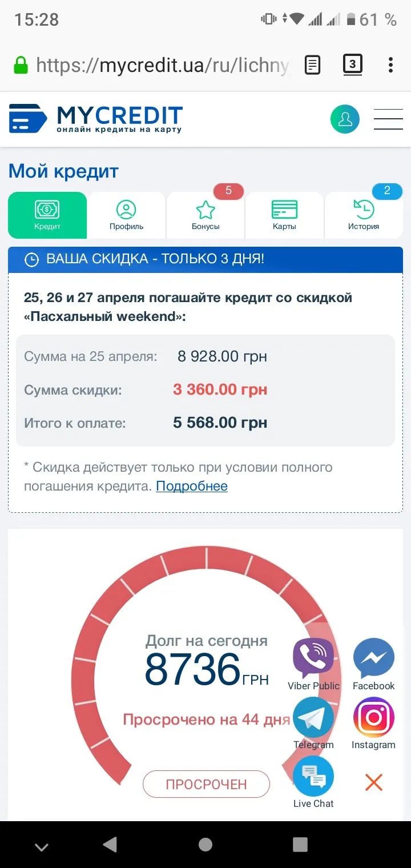
Task: Open Telegram contact icon
Action: click(313, 717)
